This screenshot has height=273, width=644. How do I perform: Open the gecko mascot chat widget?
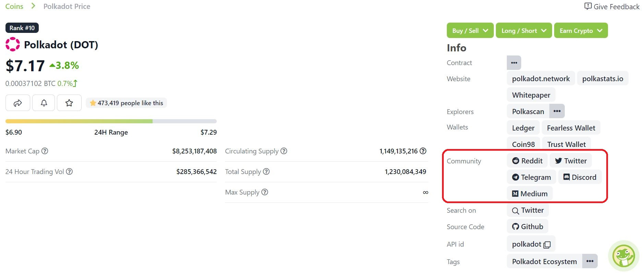pos(624,256)
